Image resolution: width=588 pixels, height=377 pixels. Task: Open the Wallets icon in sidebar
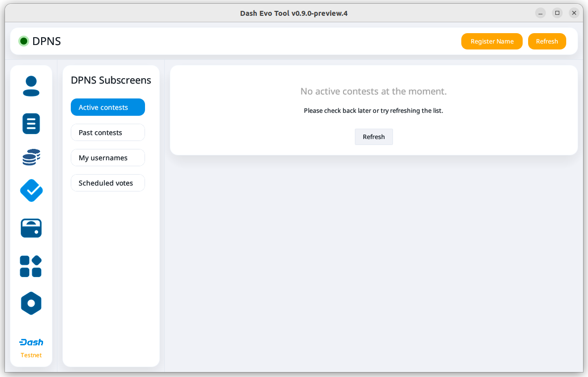click(x=31, y=228)
